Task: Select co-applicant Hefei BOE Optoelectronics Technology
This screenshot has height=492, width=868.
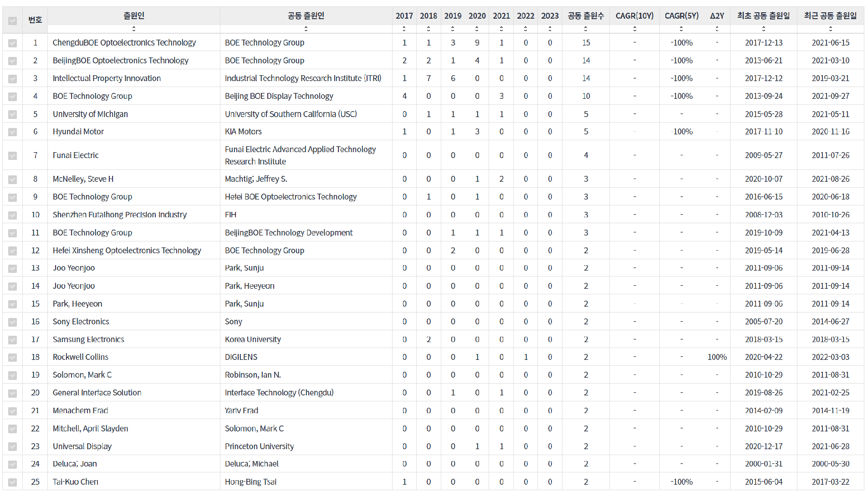Action: [291, 197]
